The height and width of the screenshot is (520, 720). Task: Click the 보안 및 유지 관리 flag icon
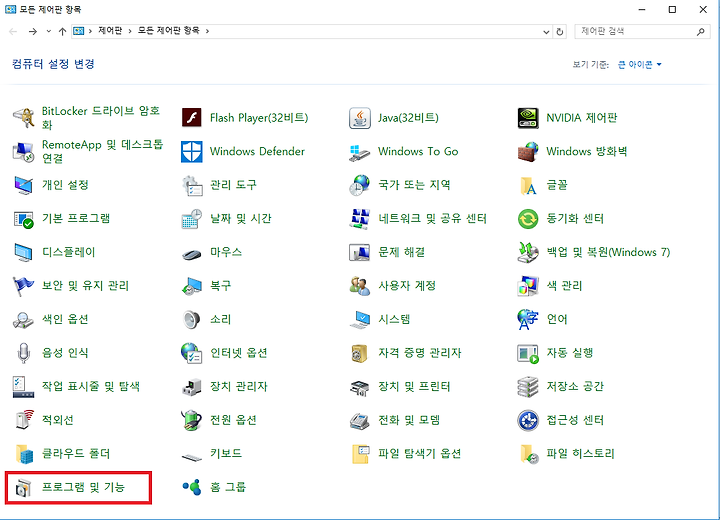click(23, 286)
